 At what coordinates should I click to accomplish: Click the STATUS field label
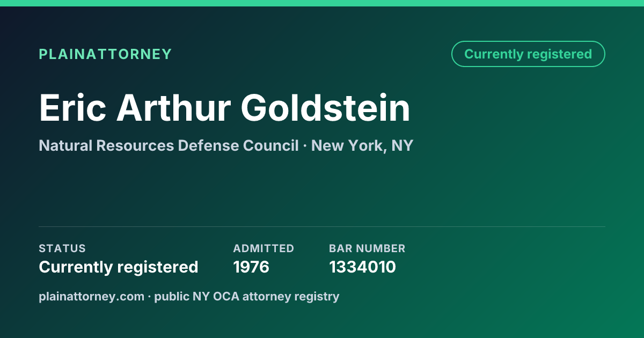[62, 248]
